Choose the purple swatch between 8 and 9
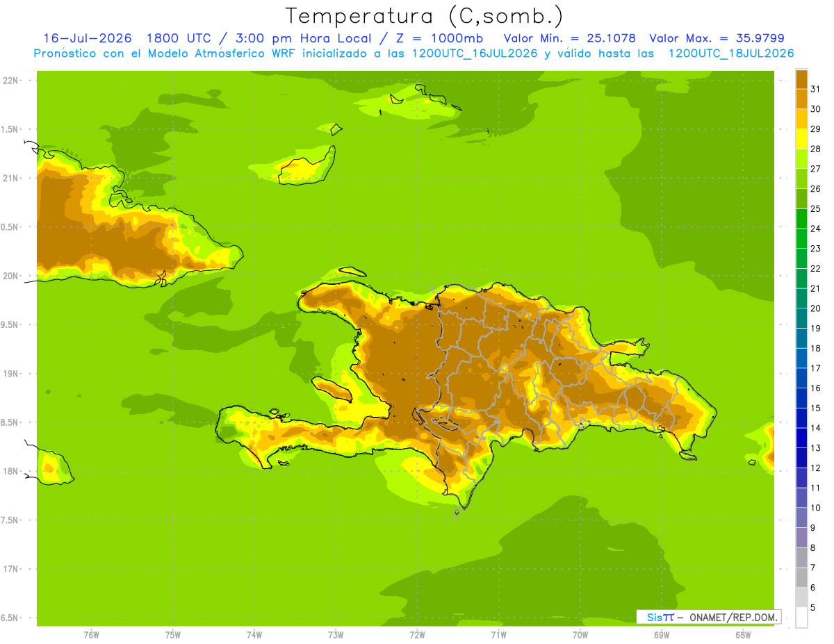This screenshot has height=644, width=834. point(801,538)
